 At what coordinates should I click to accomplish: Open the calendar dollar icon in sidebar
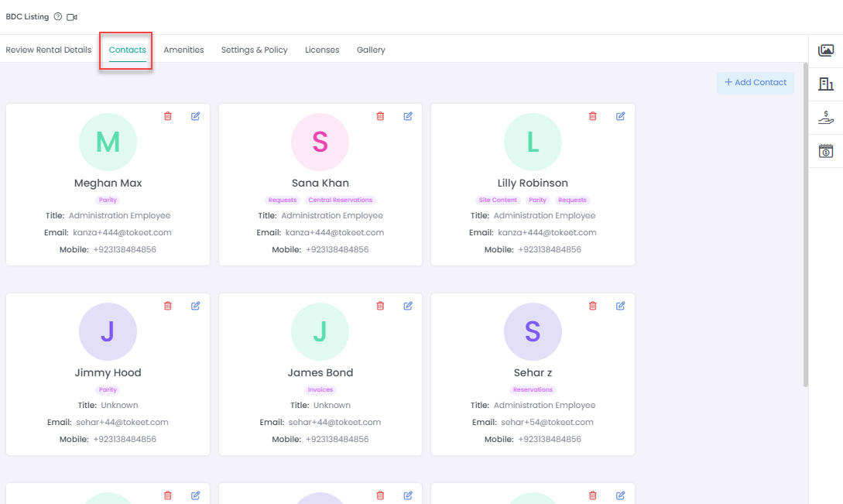[826, 151]
